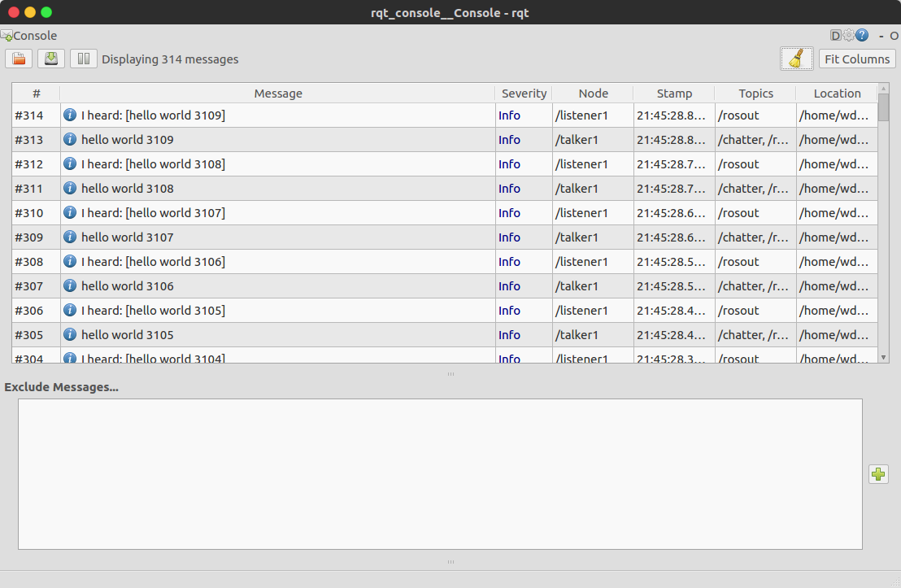Click the info icon on row #305
Screen dimensions: 901x588
pos(70,334)
